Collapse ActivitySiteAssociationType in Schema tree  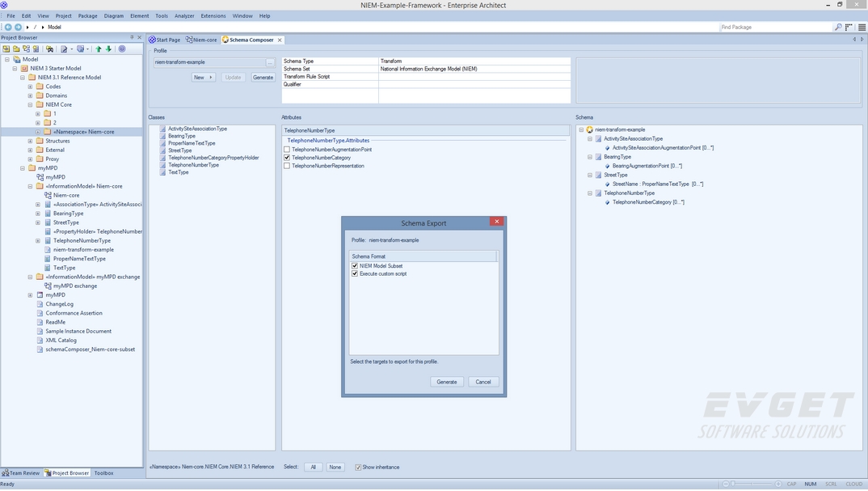[589, 139]
